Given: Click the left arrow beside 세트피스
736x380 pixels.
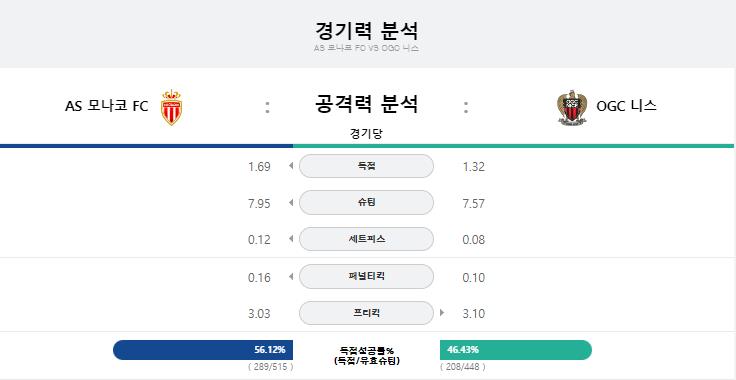Looking at the screenshot, I should pyautogui.click(x=291, y=239).
